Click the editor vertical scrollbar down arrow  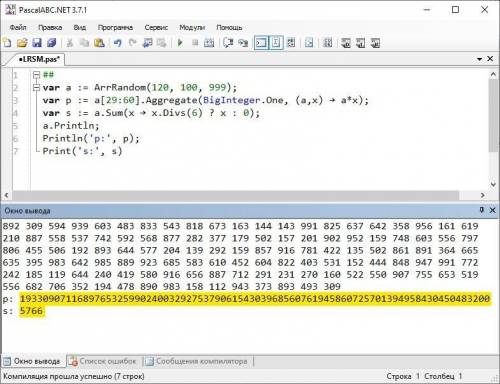point(493,184)
